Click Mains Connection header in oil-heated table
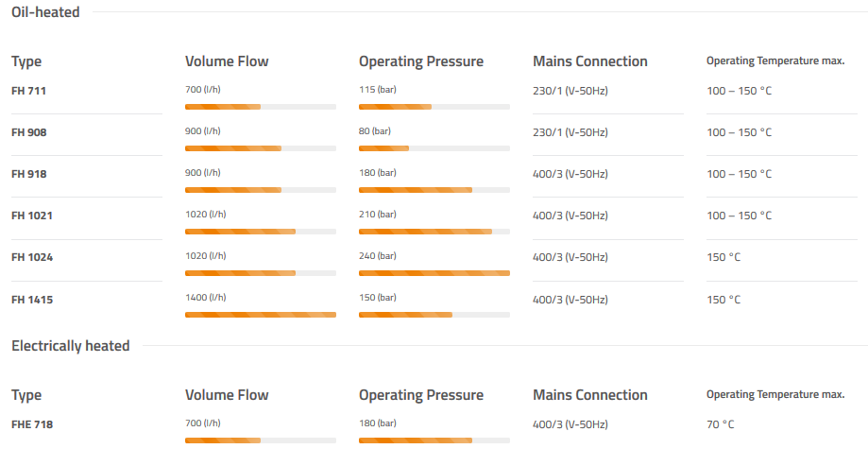Viewport: 868px width, 466px height. click(589, 61)
